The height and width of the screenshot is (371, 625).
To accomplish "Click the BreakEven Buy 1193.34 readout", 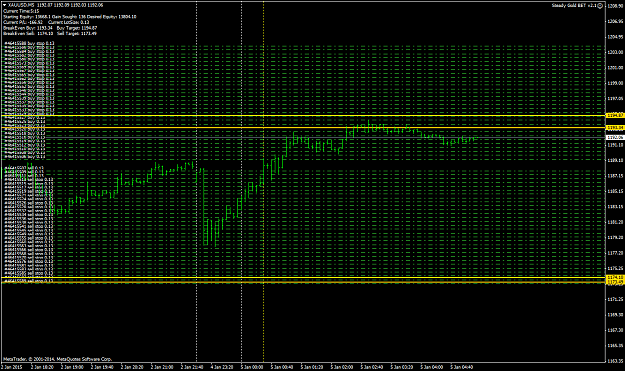I will (x=28, y=28).
